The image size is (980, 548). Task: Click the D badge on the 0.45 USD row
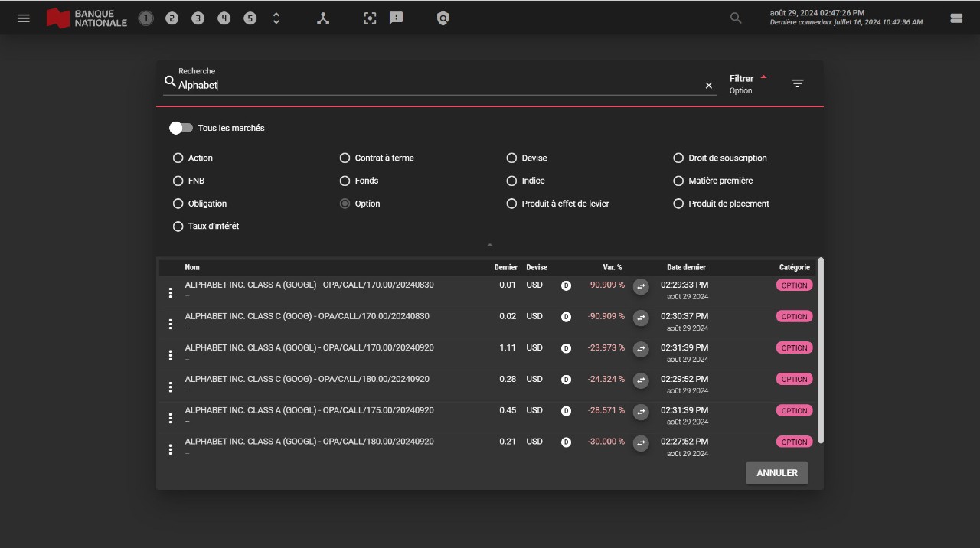point(566,411)
